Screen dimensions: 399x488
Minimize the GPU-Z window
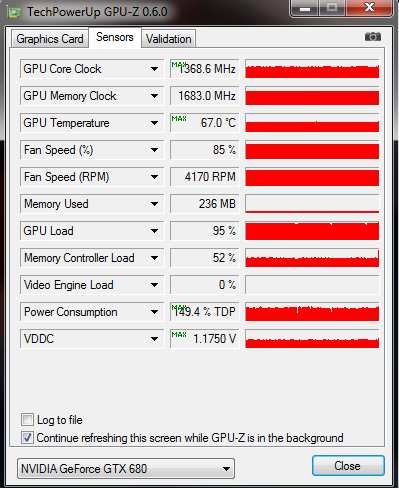305,8
